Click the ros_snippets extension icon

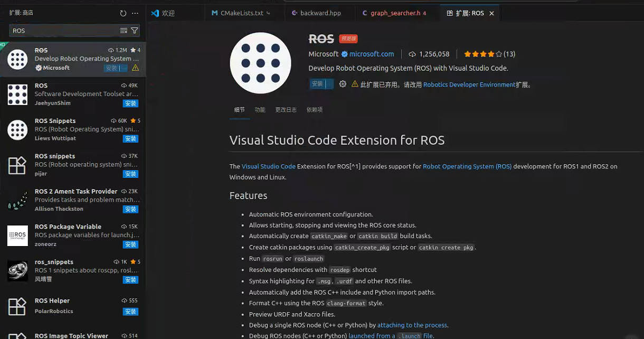point(17,270)
